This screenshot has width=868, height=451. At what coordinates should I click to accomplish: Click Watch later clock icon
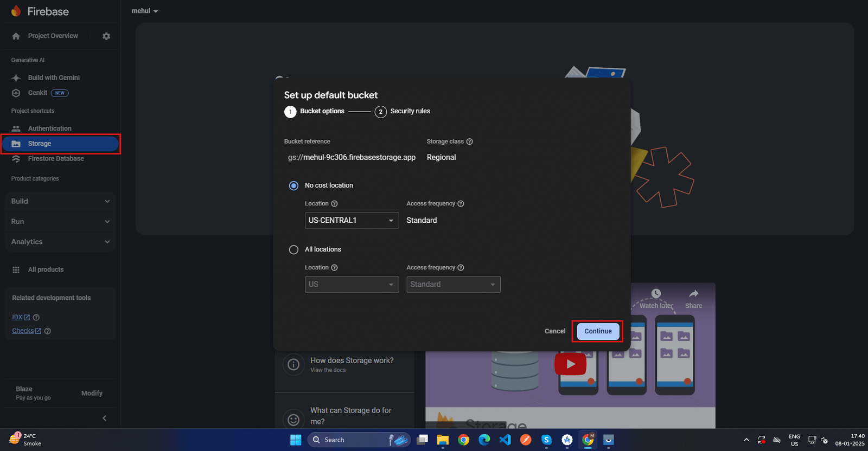point(656,294)
